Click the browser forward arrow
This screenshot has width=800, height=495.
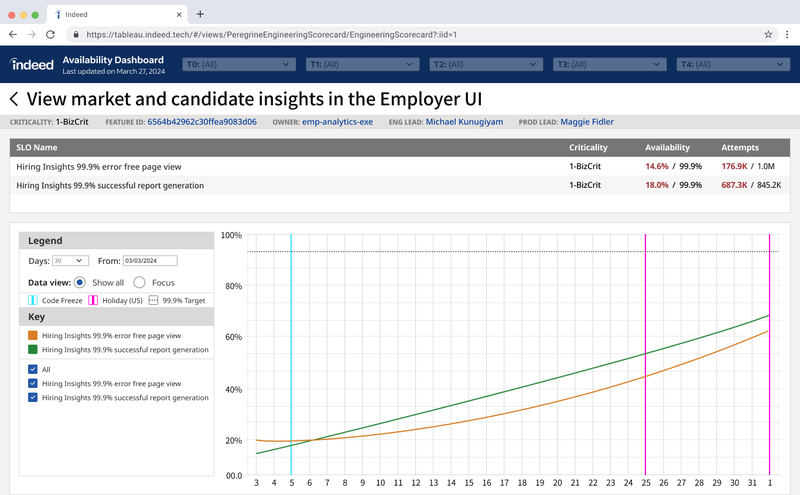click(x=32, y=35)
